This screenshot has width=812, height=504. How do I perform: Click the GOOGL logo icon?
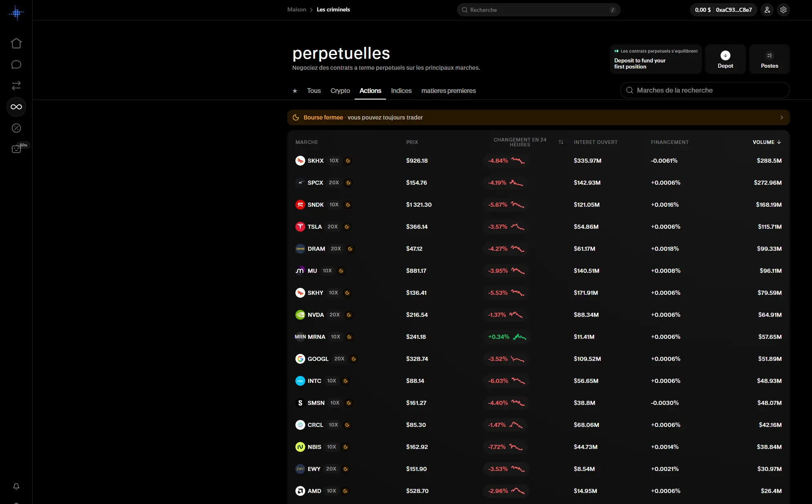[300, 359]
